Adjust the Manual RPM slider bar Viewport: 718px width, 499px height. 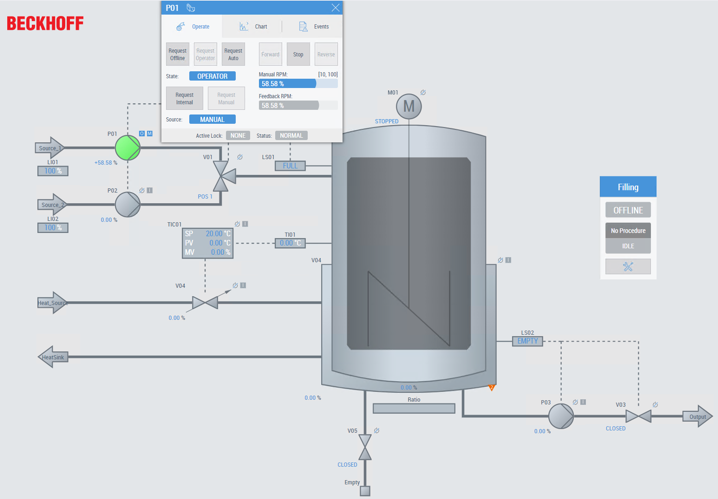pyautogui.click(x=298, y=84)
